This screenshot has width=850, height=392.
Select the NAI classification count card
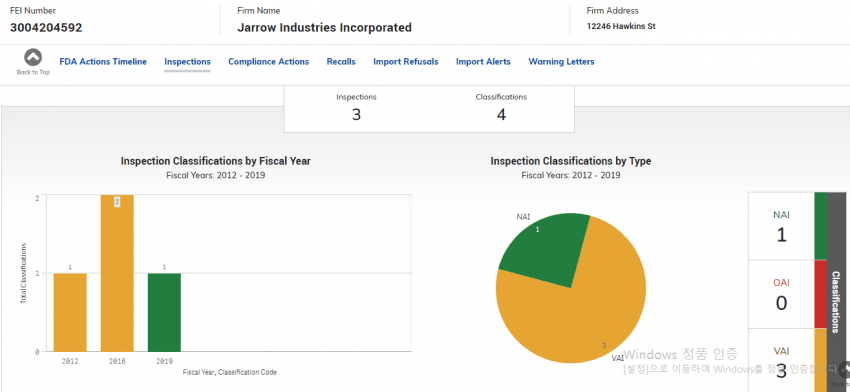[x=781, y=226]
